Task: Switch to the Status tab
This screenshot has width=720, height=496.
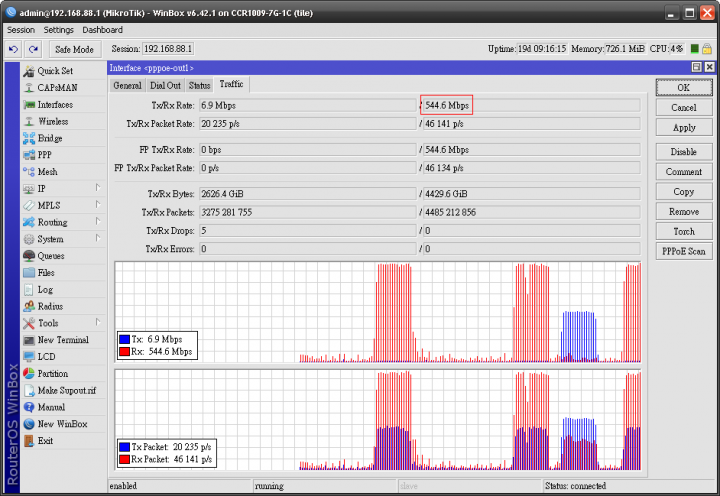Action: (199, 85)
